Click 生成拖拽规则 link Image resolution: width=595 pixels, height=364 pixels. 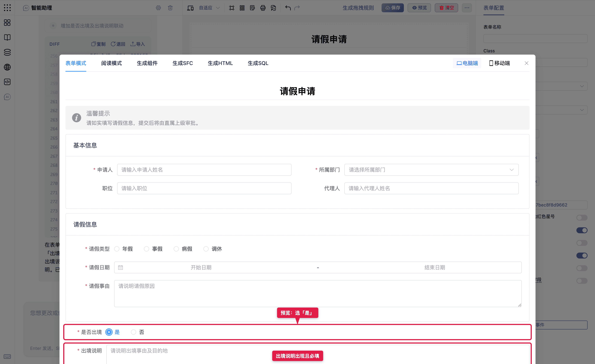coord(358,8)
